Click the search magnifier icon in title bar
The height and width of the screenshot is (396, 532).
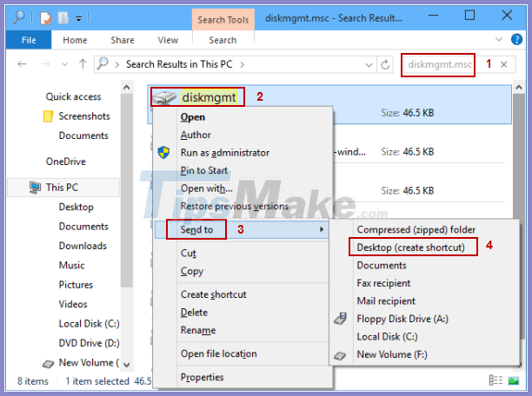[19, 17]
